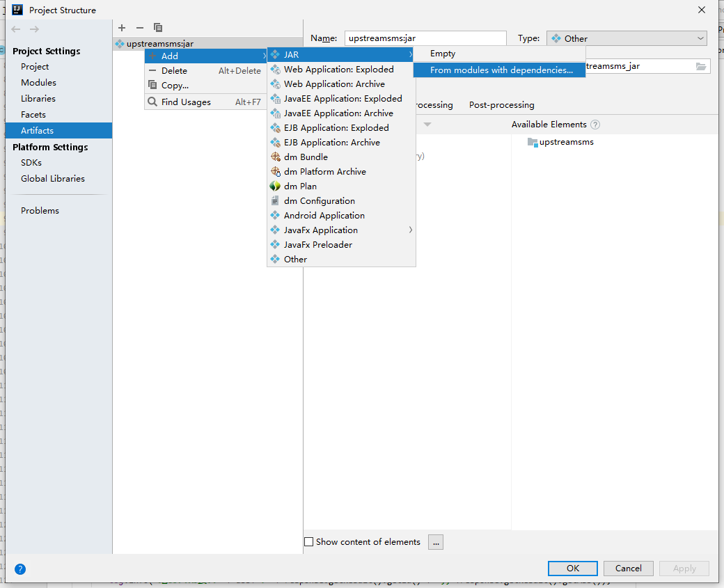This screenshot has height=588, width=724.
Task: Select Web Application: Exploded
Action: coord(341,69)
